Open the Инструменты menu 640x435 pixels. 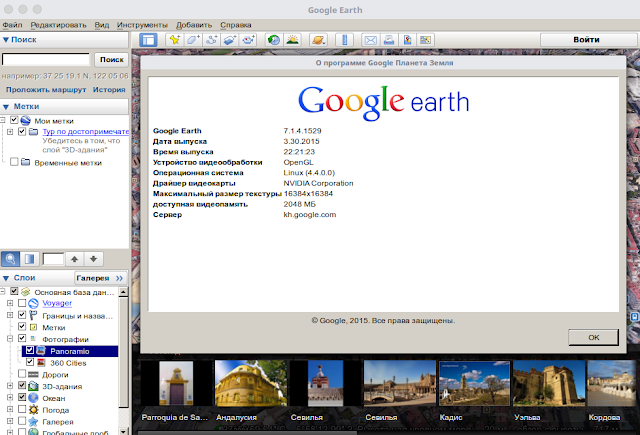142,25
